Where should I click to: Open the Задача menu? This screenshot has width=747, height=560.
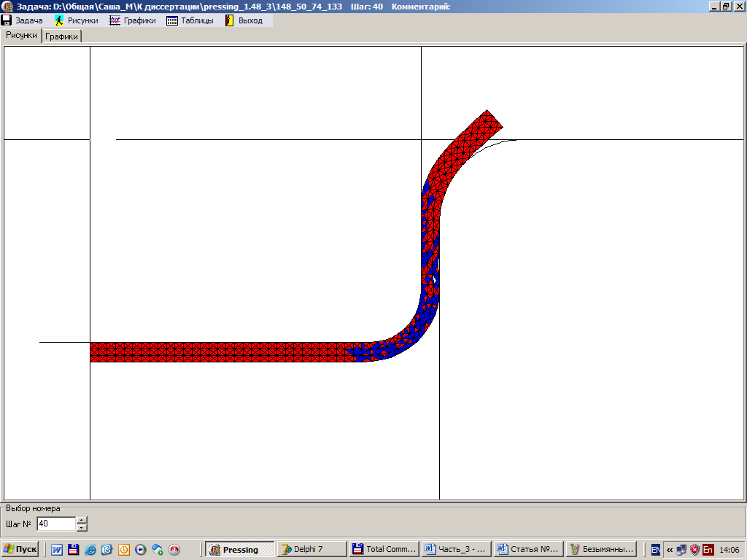pyautogui.click(x=23, y=20)
